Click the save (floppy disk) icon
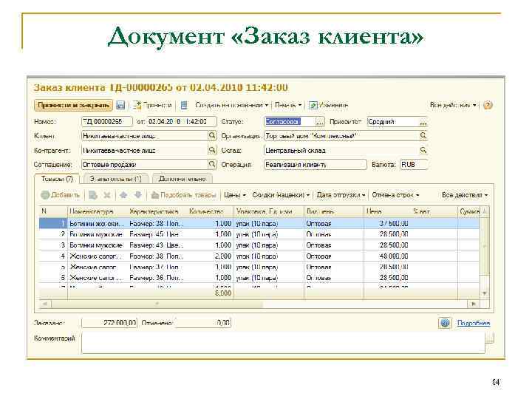532x399 pixels. point(120,105)
